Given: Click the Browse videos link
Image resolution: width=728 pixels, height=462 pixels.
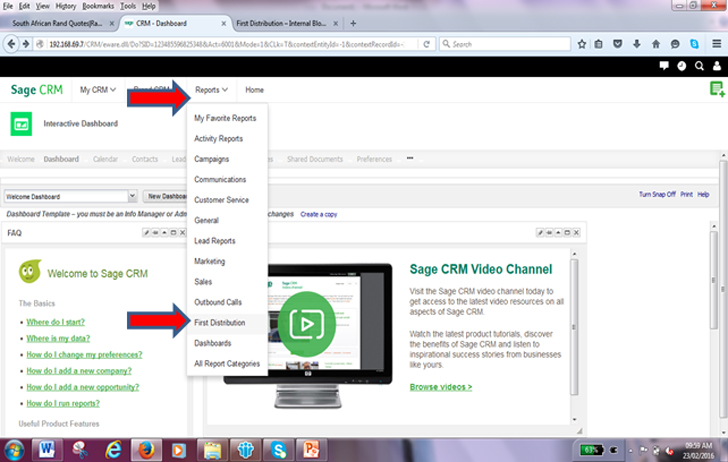Looking at the screenshot, I should (x=441, y=387).
